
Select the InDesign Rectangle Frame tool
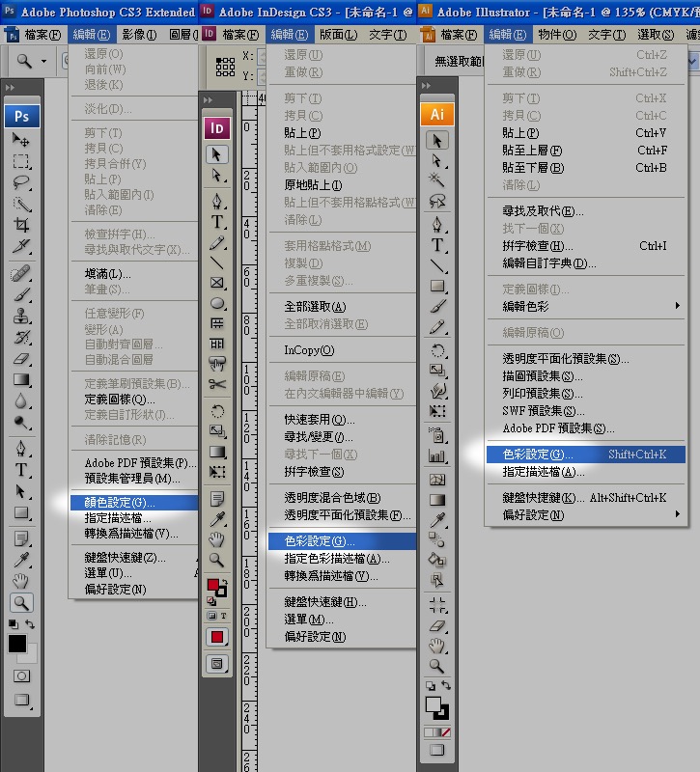pyautogui.click(x=216, y=283)
